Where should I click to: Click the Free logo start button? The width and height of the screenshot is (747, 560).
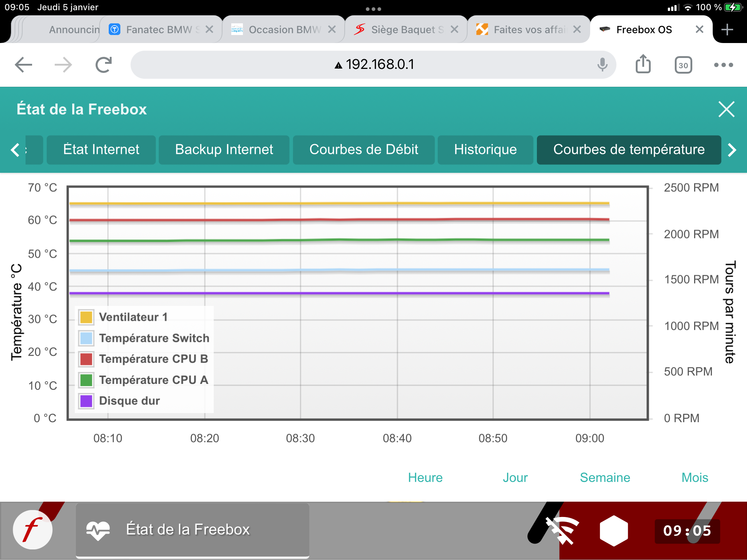click(x=32, y=530)
